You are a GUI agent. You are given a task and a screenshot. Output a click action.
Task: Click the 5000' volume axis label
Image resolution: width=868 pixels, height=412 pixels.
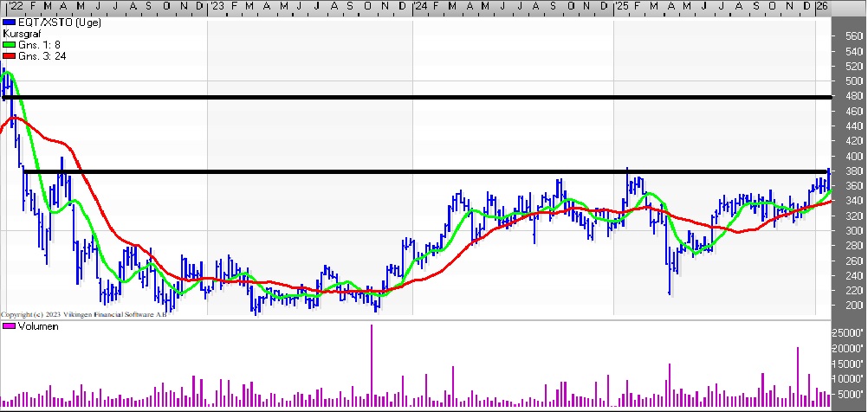pos(849,394)
